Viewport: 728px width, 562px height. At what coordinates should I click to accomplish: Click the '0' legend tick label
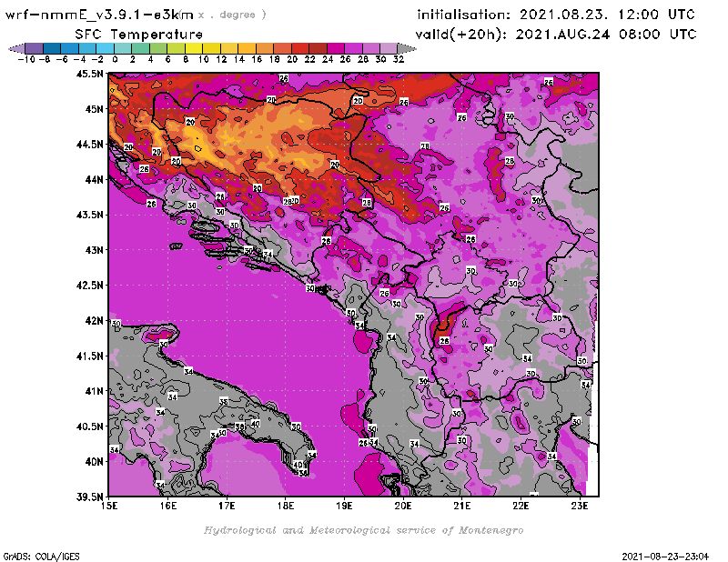(115, 60)
